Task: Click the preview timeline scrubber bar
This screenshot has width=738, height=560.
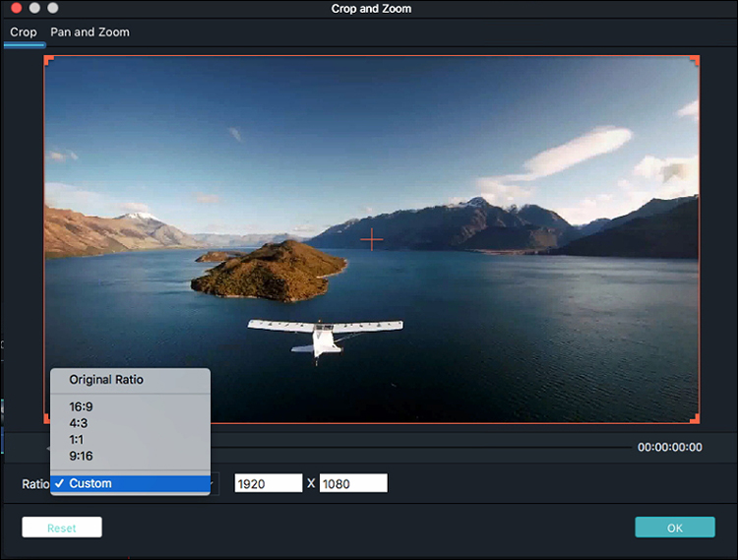Action: click(421, 448)
